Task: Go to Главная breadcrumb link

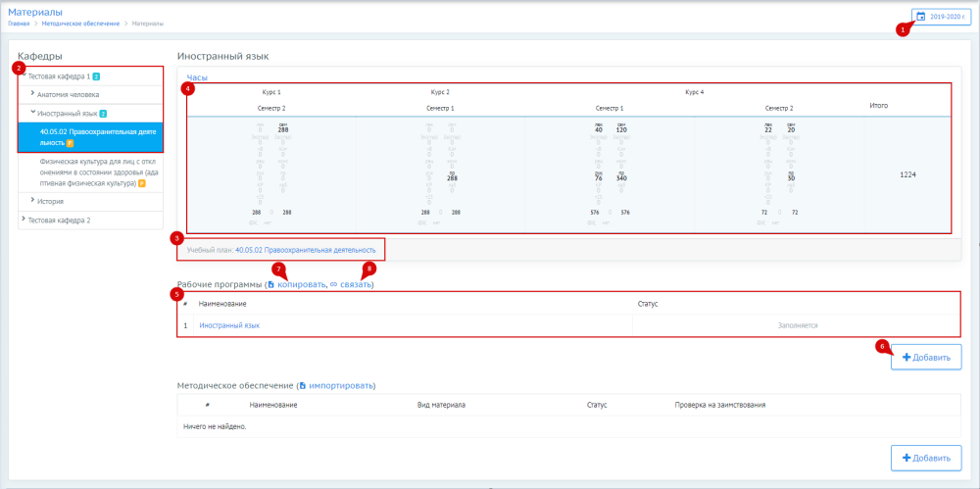Action: (19, 24)
